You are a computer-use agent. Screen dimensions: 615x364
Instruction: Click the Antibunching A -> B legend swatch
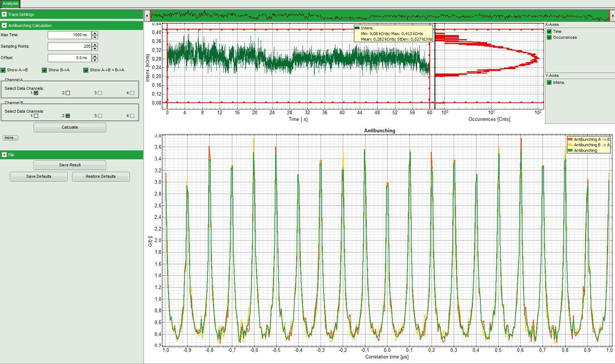[570, 139]
